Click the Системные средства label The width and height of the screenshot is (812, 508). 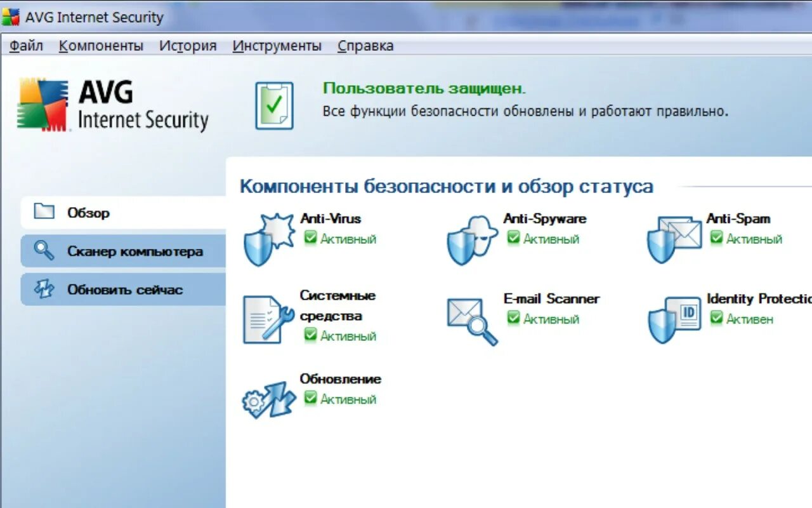[x=338, y=305]
